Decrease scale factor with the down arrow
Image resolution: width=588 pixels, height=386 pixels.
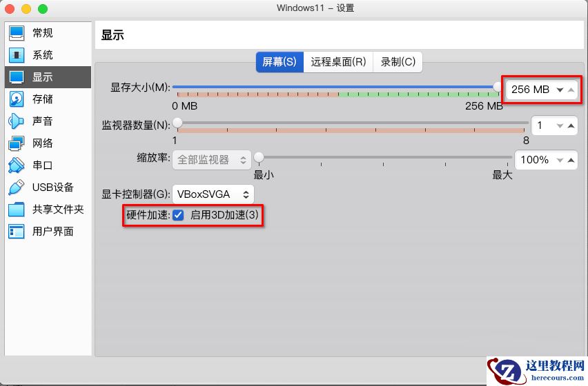[560, 160]
